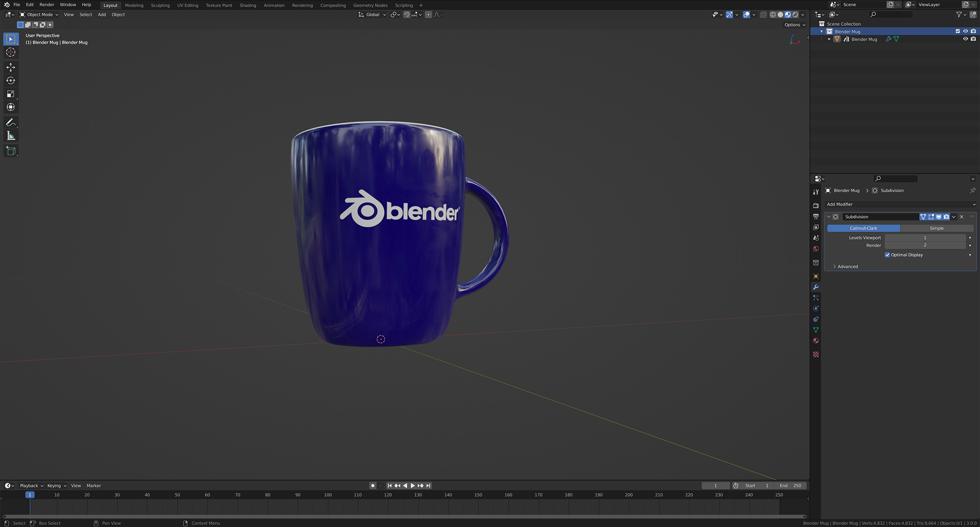This screenshot has width=980, height=527.
Task: Select the Rotate tool
Action: click(x=11, y=81)
